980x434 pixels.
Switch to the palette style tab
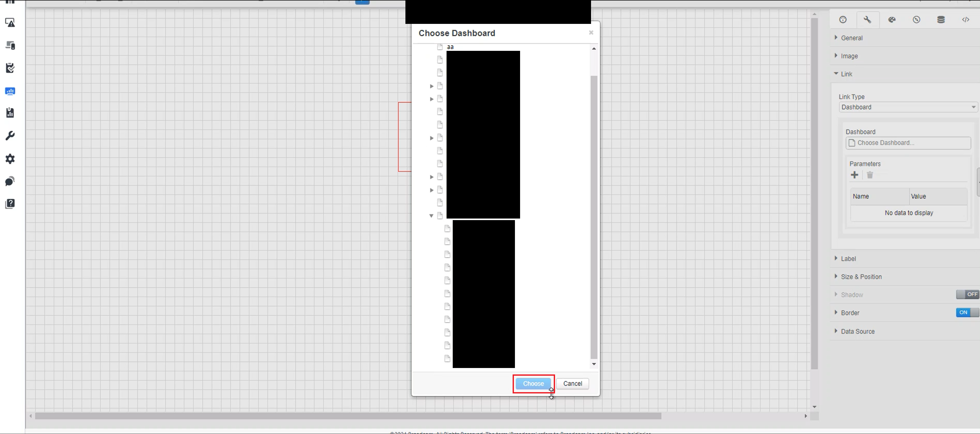(892, 20)
